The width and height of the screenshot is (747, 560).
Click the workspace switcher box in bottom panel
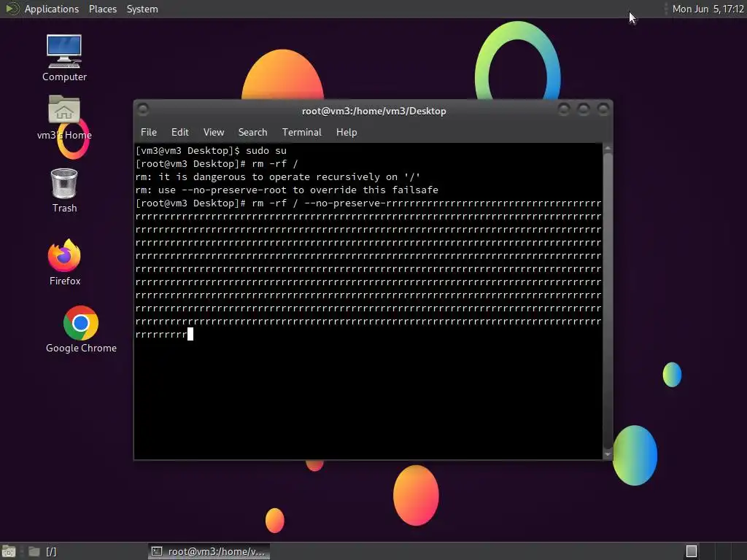692,551
